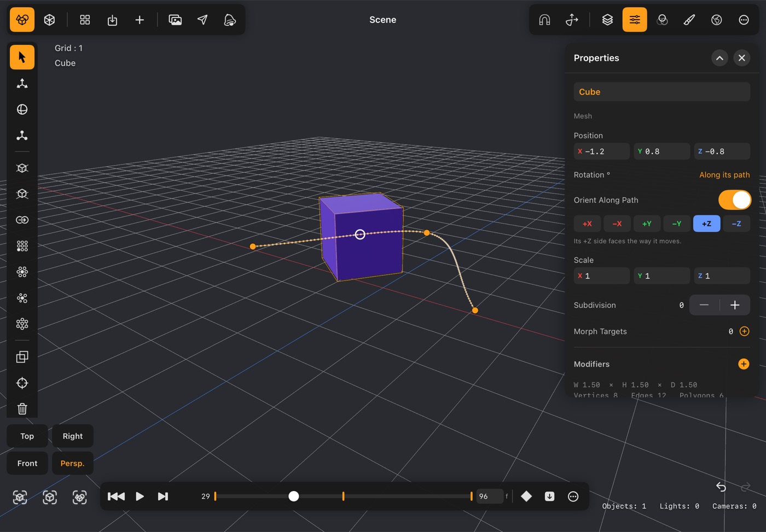Screen dimensions: 766x532
Task: Open the properties sliders icon
Action: (635, 20)
